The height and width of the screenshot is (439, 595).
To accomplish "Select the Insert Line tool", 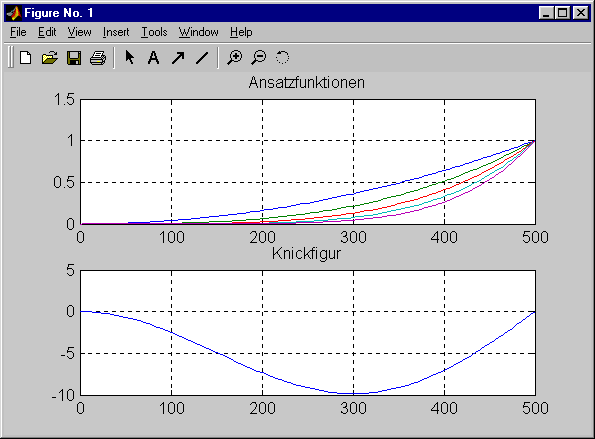I will 202,58.
